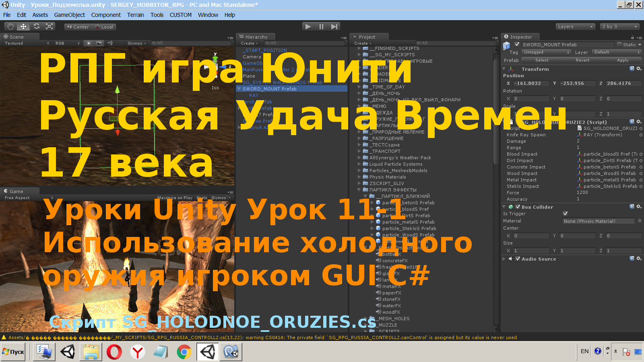
Task: Click the Step frame button
Action: (334, 27)
